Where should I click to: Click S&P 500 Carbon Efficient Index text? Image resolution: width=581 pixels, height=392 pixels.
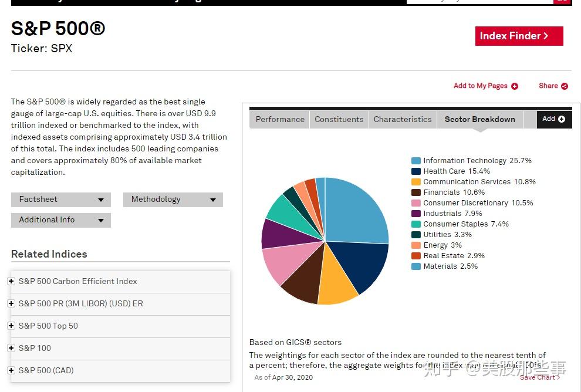point(78,281)
